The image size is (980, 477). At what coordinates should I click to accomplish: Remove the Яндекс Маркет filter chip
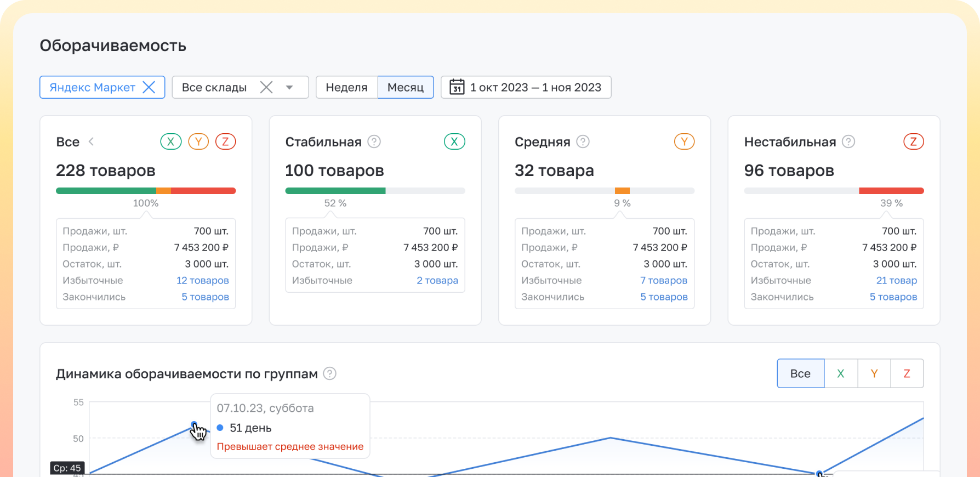click(x=149, y=87)
